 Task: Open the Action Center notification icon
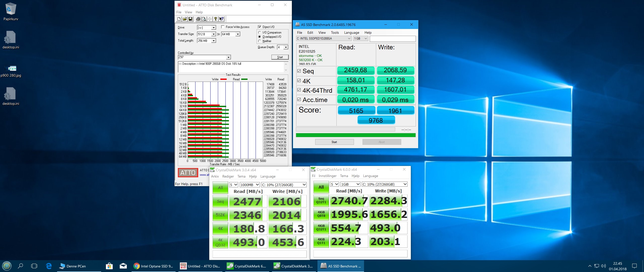pos(634,266)
